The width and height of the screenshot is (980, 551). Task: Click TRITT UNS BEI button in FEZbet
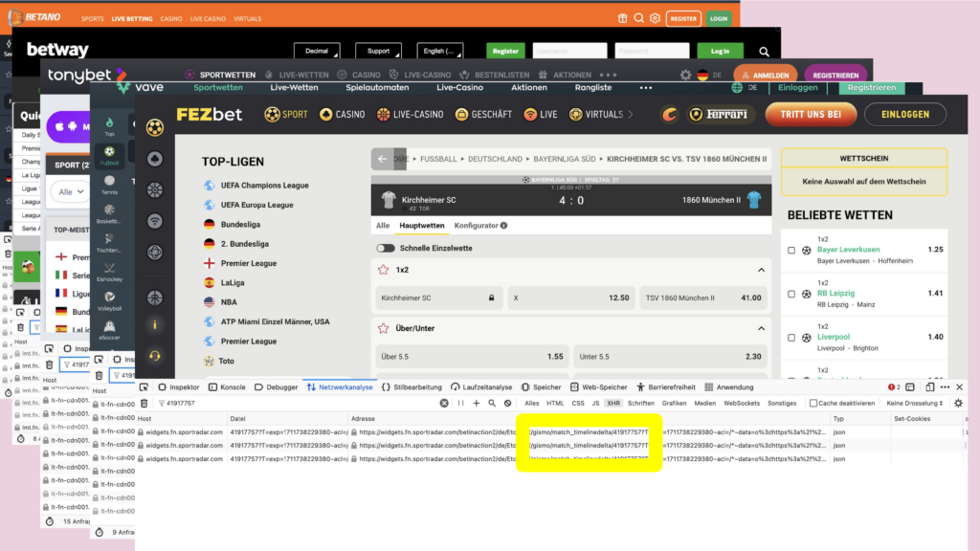click(811, 115)
